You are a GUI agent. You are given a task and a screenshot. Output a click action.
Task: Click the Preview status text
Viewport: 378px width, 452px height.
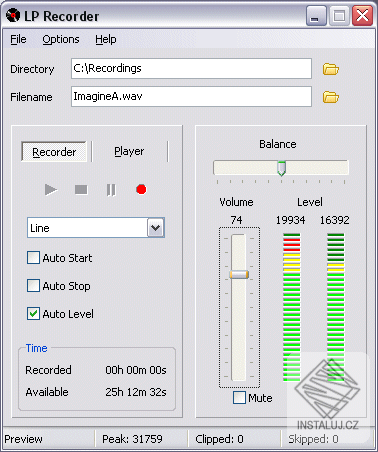point(23,439)
